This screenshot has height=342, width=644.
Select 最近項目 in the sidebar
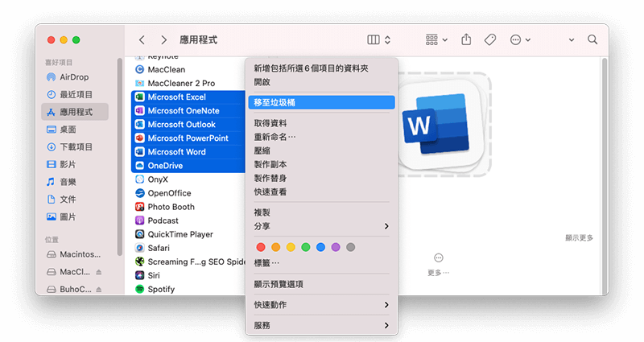tap(75, 94)
